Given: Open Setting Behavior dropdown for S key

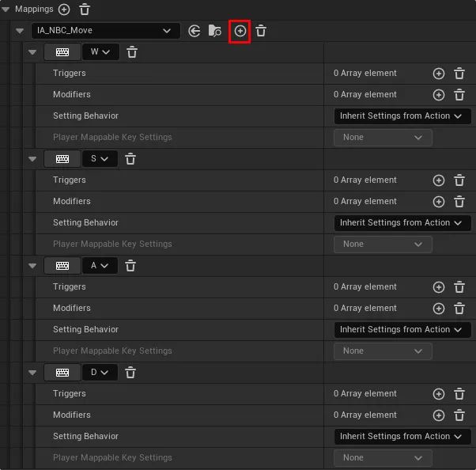Looking at the screenshot, I should click(x=402, y=223).
